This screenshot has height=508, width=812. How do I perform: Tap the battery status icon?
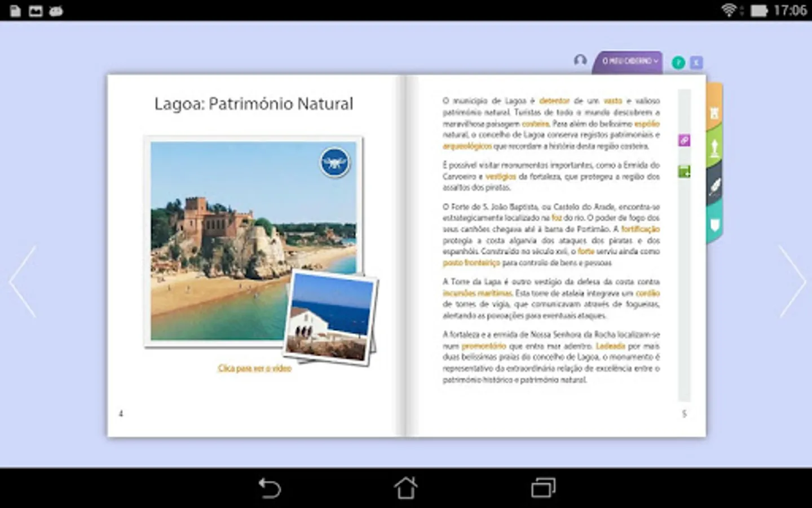click(x=759, y=10)
